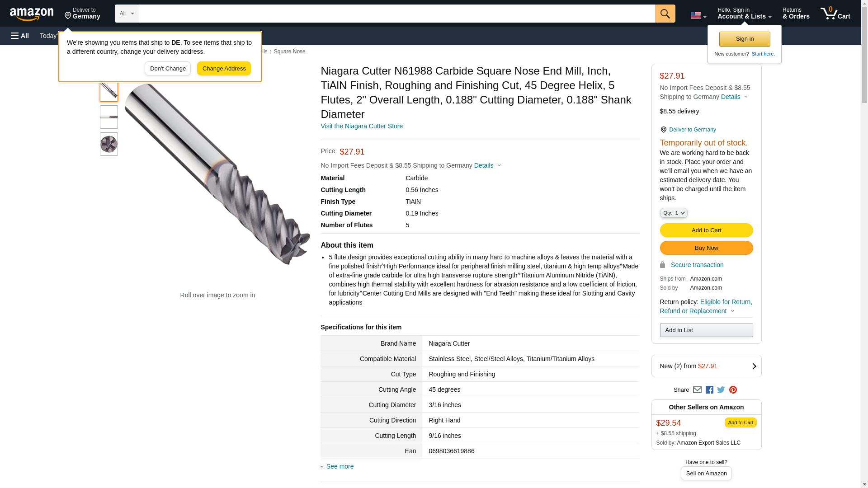Share product on Facebook

click(709, 390)
